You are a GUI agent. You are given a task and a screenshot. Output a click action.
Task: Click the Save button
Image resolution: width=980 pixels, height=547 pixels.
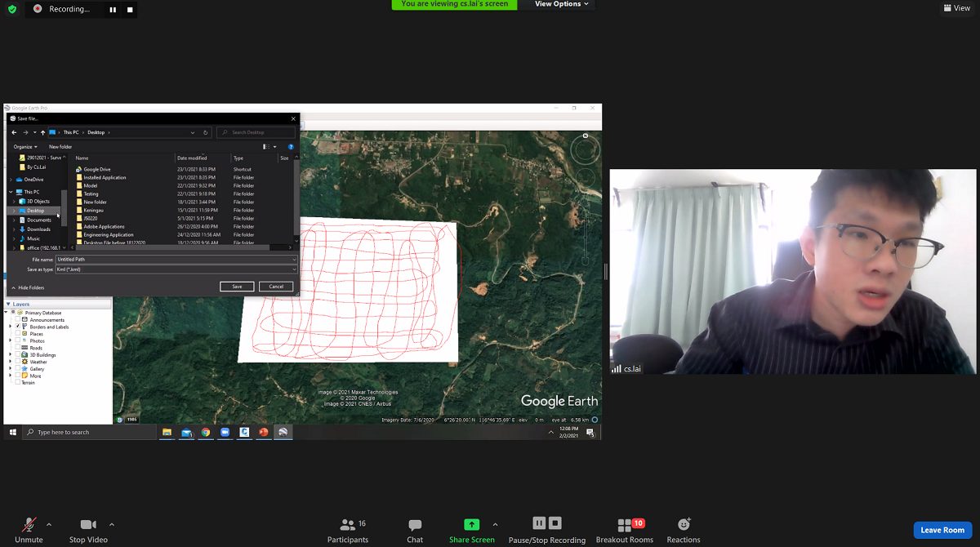click(237, 287)
